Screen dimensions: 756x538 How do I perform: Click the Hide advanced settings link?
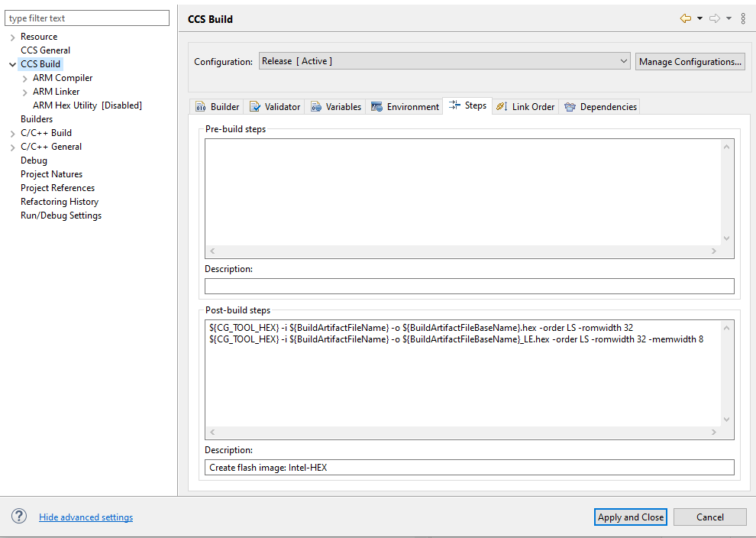[x=86, y=517]
